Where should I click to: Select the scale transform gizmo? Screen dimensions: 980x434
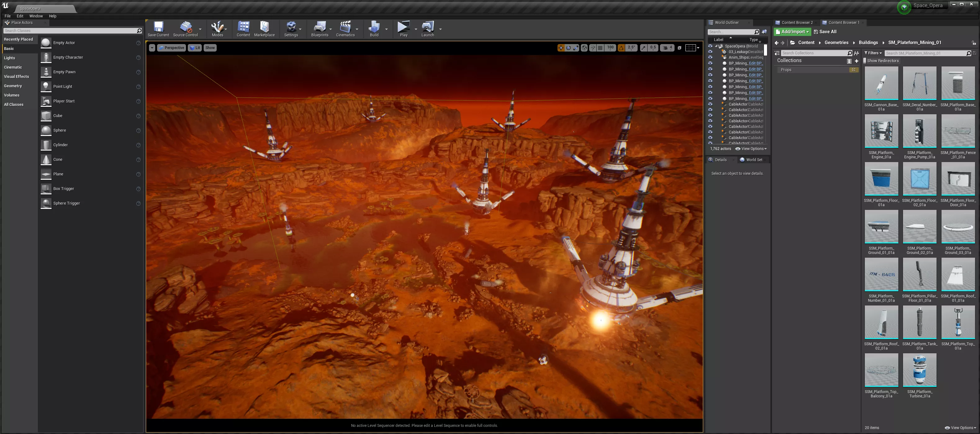(x=576, y=48)
